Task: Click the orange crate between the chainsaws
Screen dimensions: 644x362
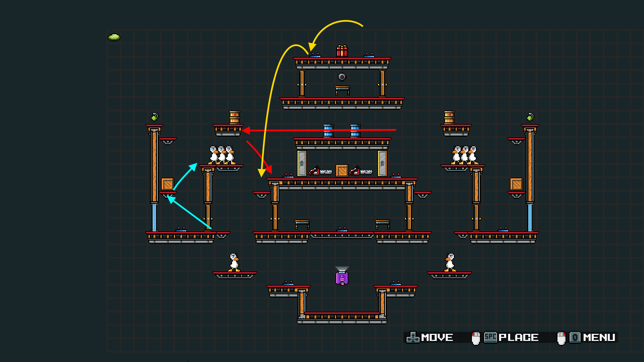Action: [x=342, y=171]
